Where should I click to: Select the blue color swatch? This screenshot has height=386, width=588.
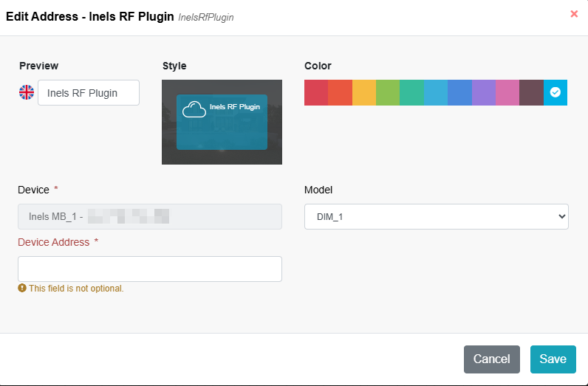tap(459, 92)
